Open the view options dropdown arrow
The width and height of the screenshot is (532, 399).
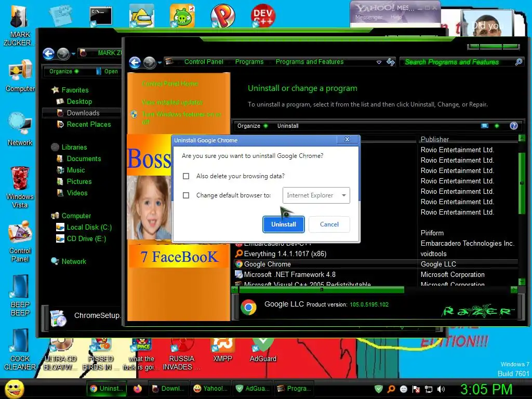(x=497, y=126)
